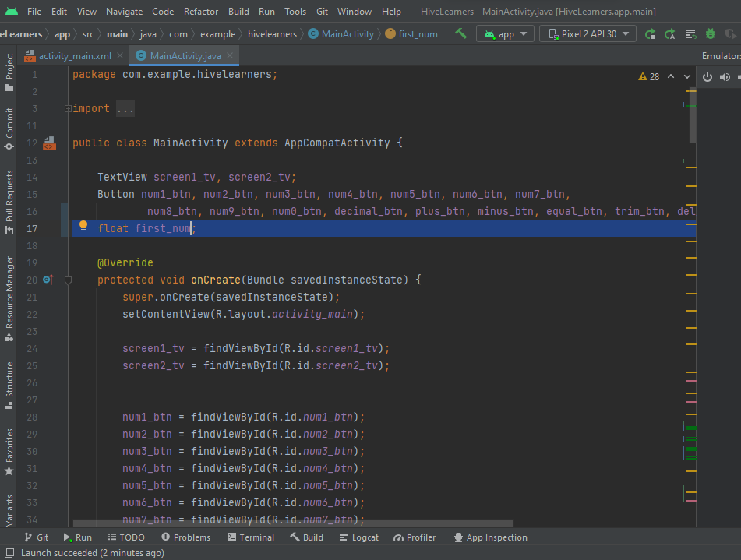Open the Code menu
Image resolution: width=741 pixels, height=560 pixels.
click(x=163, y=12)
